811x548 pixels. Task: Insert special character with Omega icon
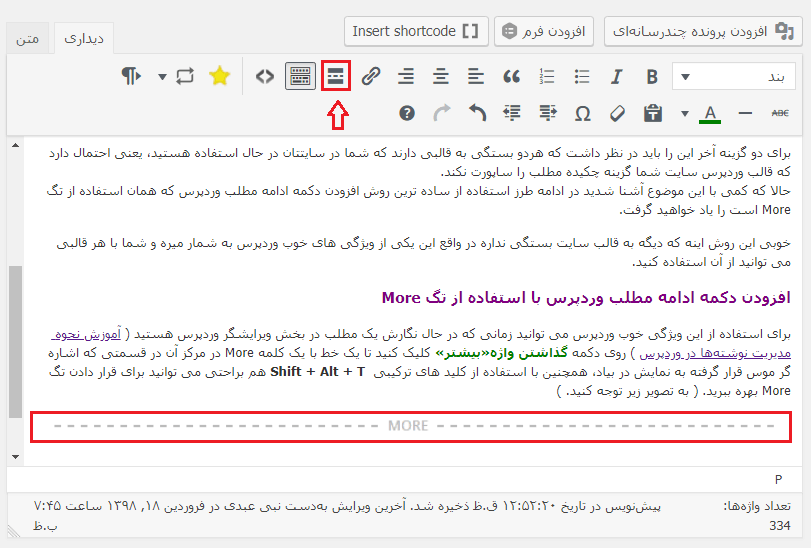click(x=583, y=113)
